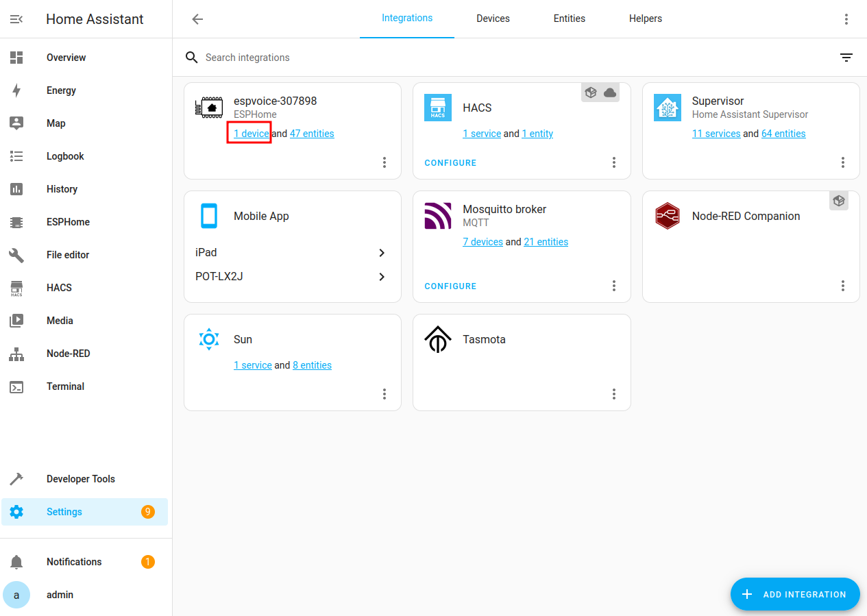Open the Settings page
The image size is (867, 616).
(x=84, y=512)
